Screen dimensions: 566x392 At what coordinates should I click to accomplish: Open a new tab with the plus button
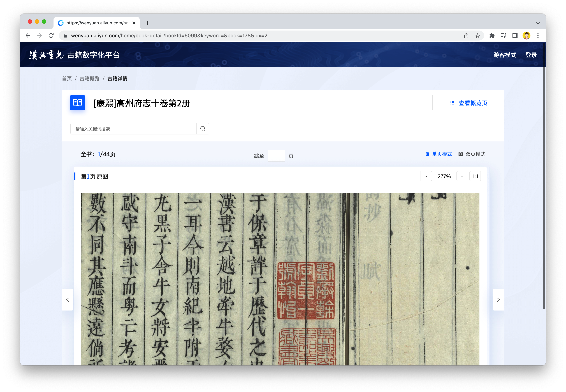pyautogui.click(x=147, y=23)
